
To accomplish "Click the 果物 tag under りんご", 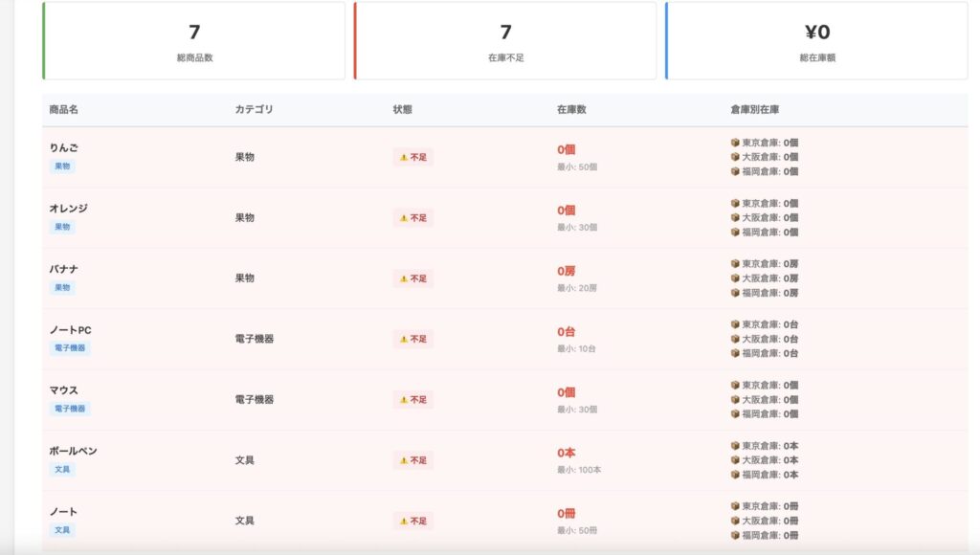I will pyautogui.click(x=62, y=166).
